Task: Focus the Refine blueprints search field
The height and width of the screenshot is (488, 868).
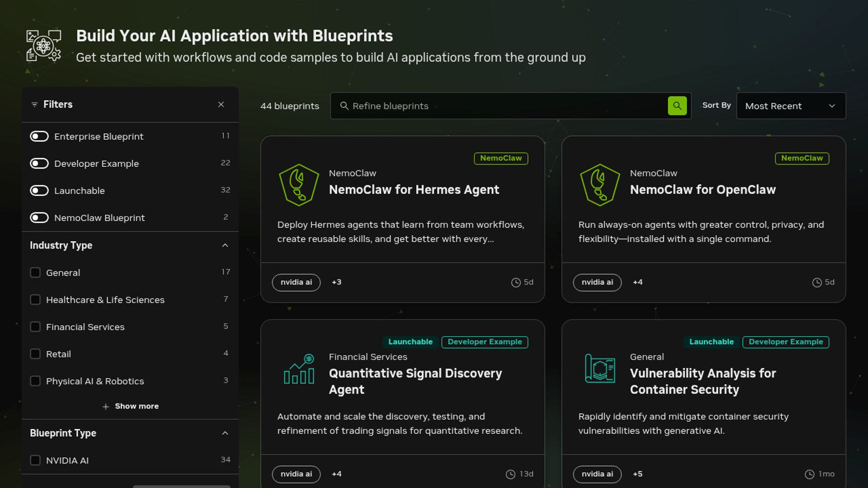Action: click(510, 106)
